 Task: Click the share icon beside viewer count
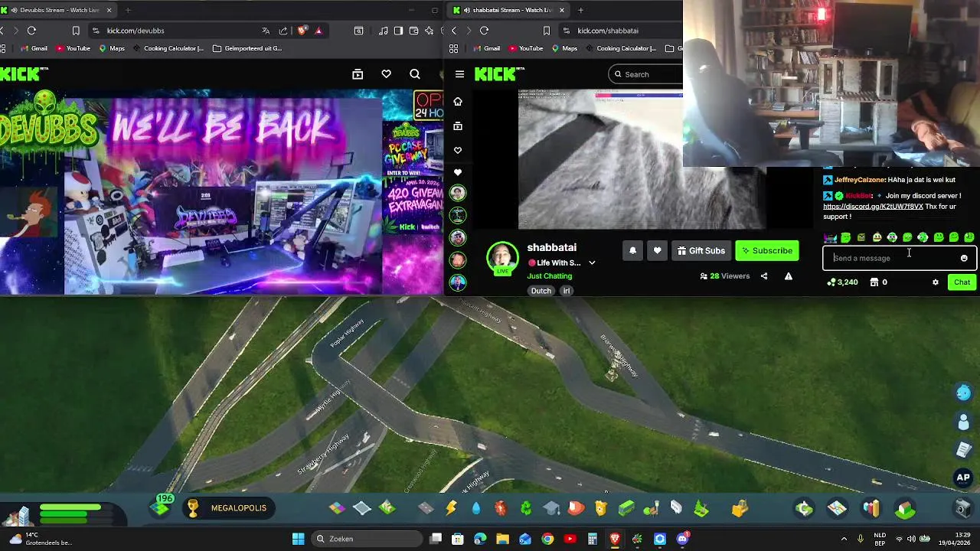click(x=763, y=276)
